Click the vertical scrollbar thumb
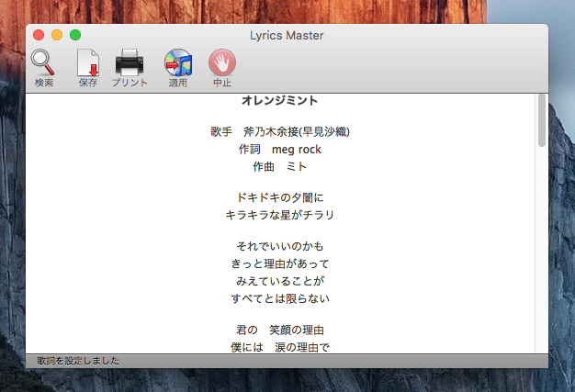The width and height of the screenshot is (575, 392). (542, 120)
